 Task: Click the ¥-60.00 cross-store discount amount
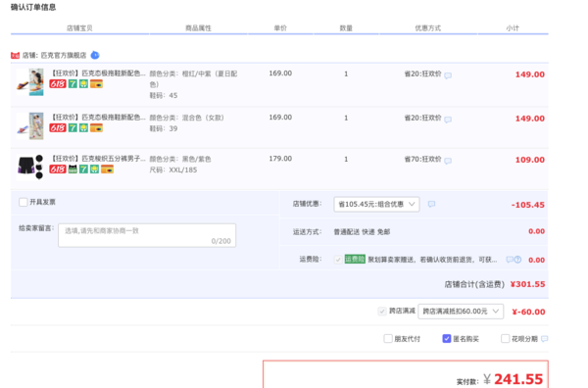(x=528, y=312)
